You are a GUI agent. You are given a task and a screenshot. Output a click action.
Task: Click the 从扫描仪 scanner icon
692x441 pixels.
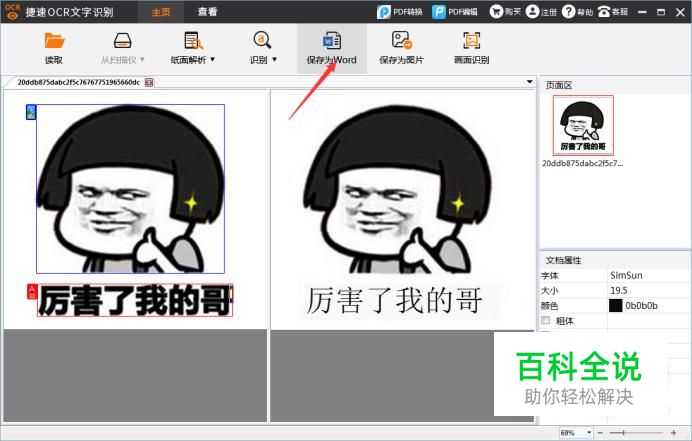(x=122, y=41)
